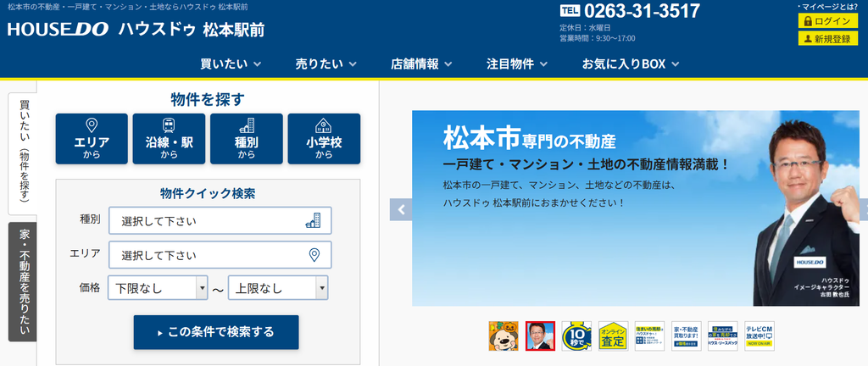This screenshot has width=868, height=366.
Task: Select the オンライン査定 thumbnail
Action: coord(614,335)
